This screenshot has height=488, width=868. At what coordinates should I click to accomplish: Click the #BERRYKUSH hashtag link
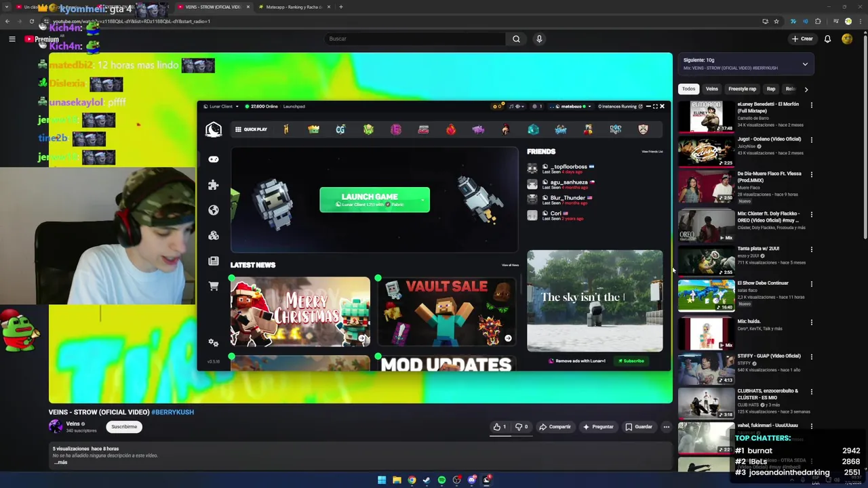point(173,412)
